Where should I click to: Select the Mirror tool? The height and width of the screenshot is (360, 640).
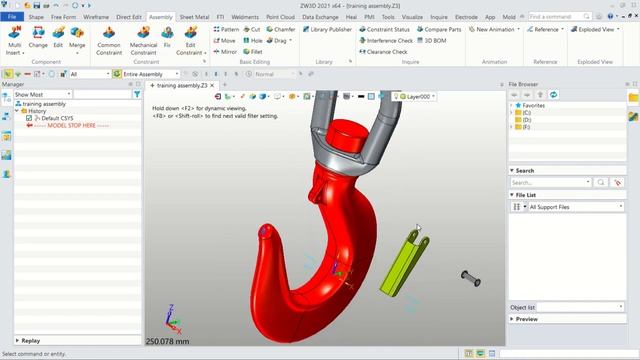tap(225, 52)
